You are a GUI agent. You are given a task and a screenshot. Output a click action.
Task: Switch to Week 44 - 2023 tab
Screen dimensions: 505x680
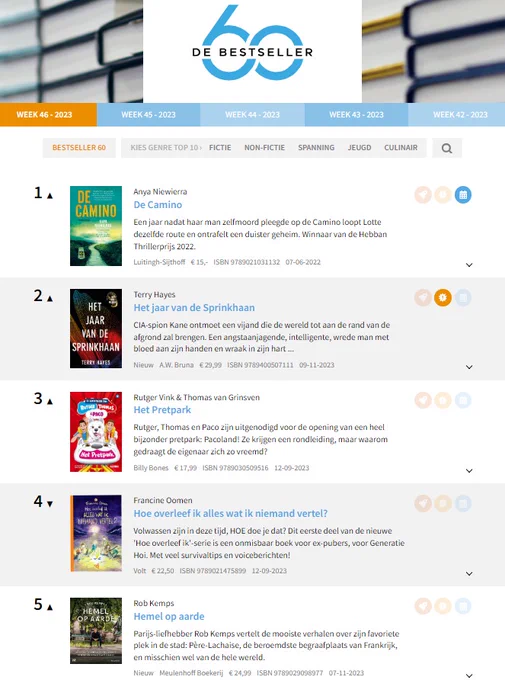coord(252,114)
